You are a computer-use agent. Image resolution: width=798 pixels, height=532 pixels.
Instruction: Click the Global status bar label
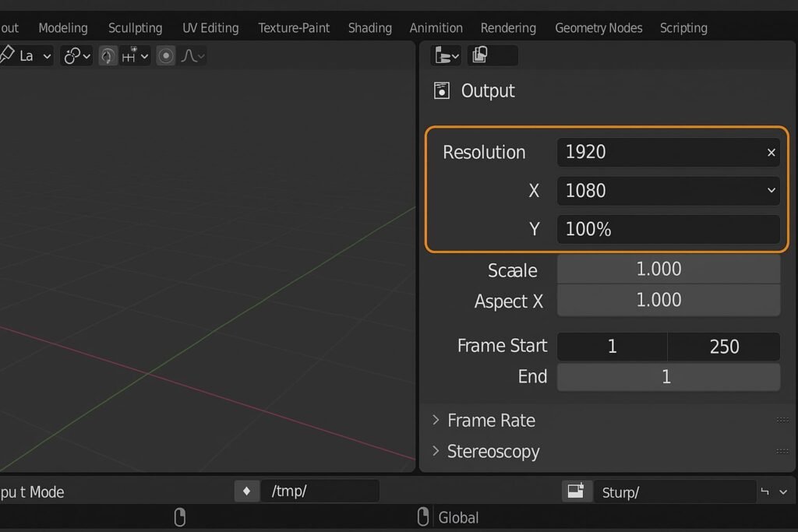[458, 518]
